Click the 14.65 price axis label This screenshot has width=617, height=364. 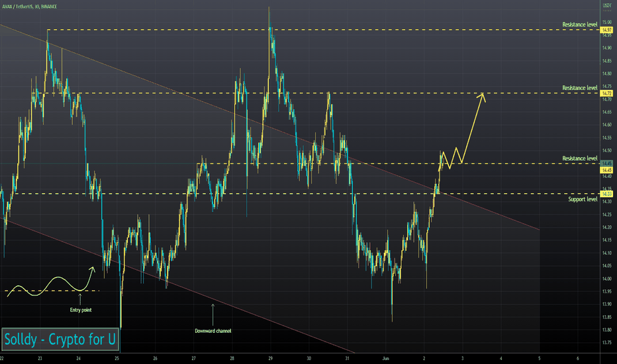coord(607,112)
